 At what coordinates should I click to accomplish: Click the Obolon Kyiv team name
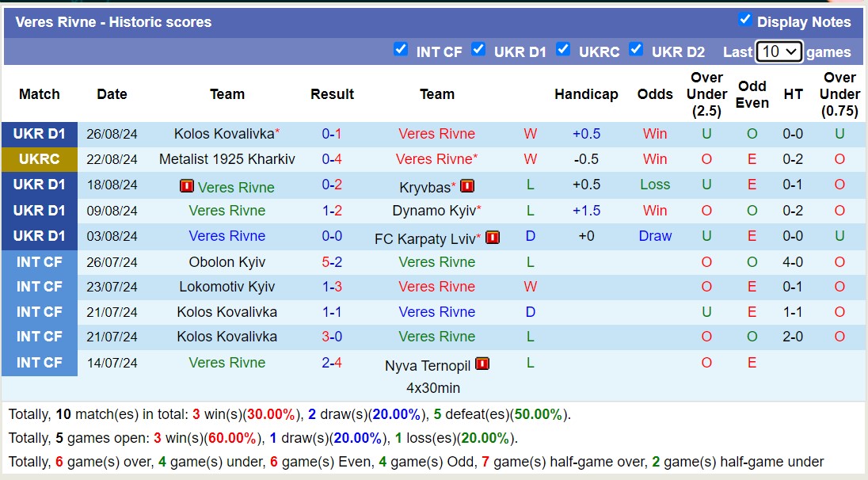227,261
